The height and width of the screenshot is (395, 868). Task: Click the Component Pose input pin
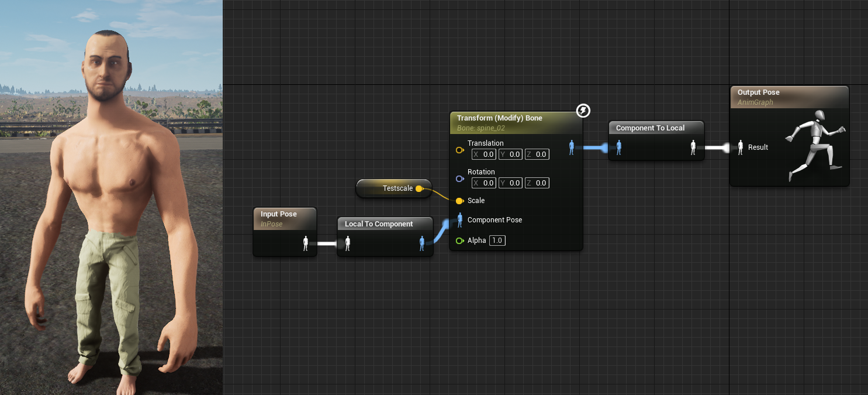pos(460,220)
